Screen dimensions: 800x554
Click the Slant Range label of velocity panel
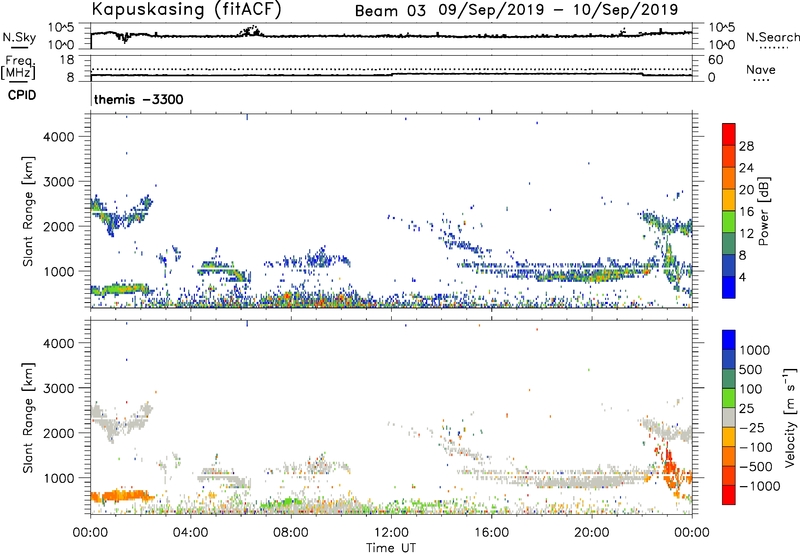click(28, 417)
